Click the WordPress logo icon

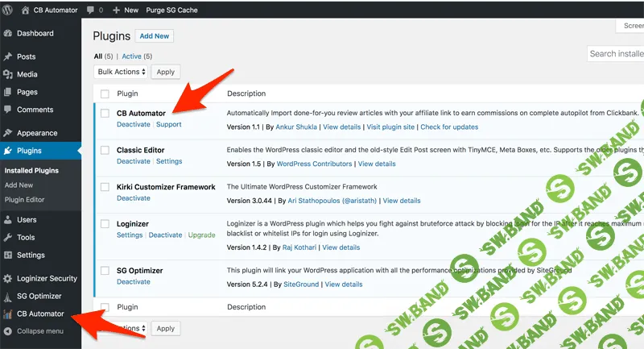point(9,10)
